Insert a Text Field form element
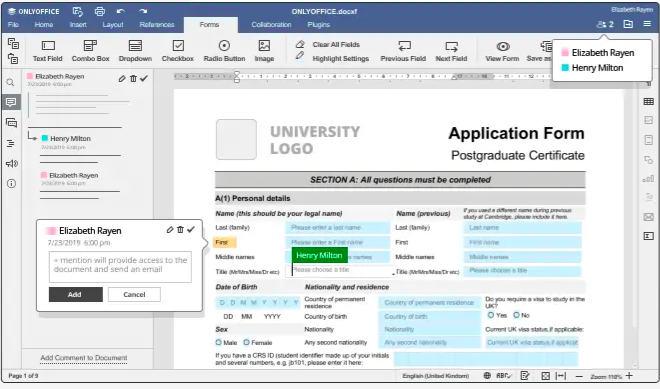 (x=48, y=51)
